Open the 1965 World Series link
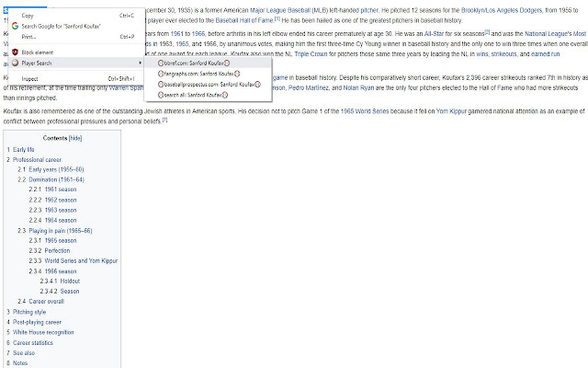This screenshot has width=588, height=368. (x=365, y=111)
